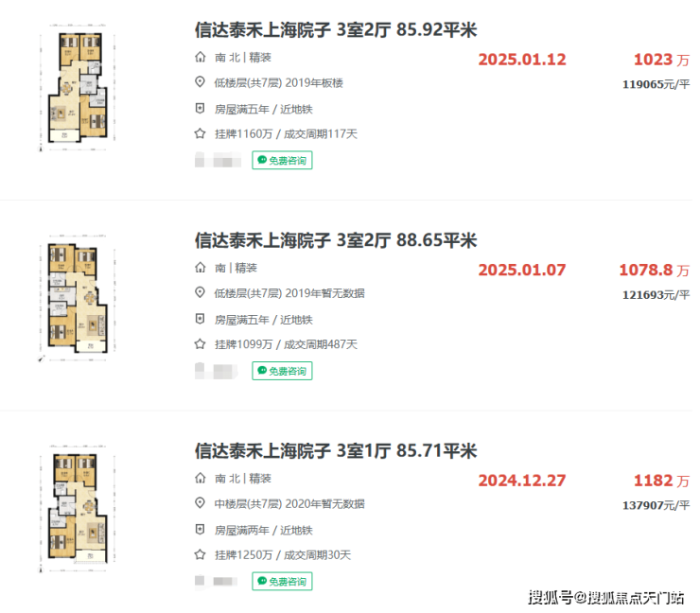Click star icon beside 挂牌1160万

pyautogui.click(x=200, y=133)
